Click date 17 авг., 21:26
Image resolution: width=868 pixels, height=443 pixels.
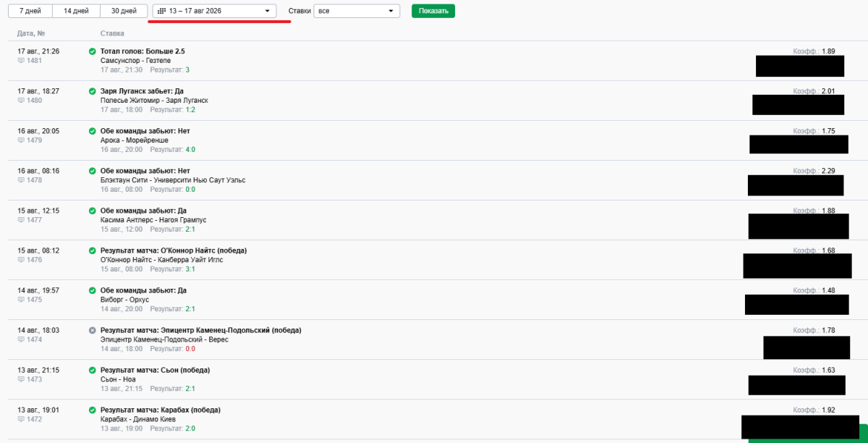(38, 51)
